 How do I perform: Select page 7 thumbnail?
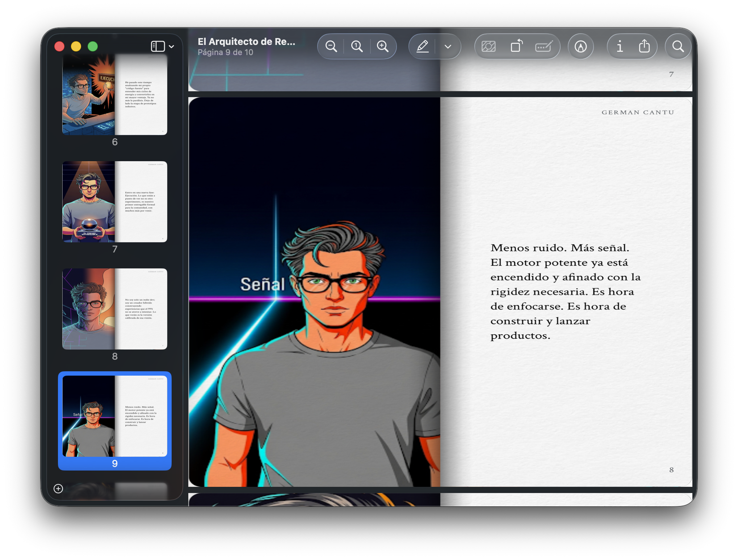pos(115,202)
